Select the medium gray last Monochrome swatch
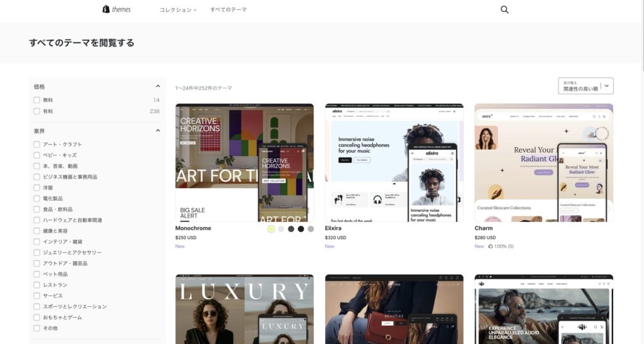The width and height of the screenshot is (644, 344). coord(311,229)
